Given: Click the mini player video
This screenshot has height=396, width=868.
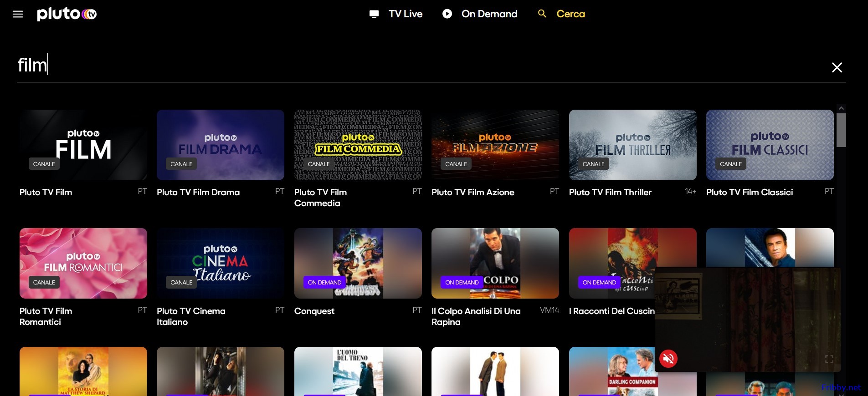Looking at the screenshot, I should click(748, 320).
